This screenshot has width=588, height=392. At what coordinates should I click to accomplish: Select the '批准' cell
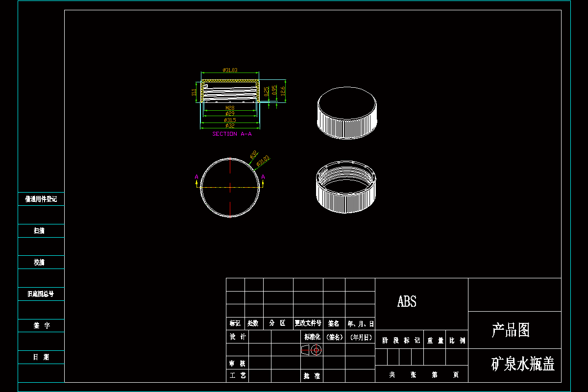tap(312, 376)
